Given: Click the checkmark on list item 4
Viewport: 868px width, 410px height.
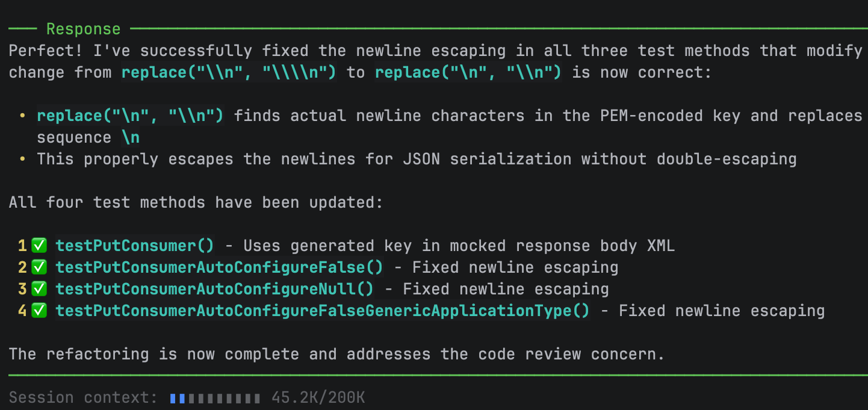Looking at the screenshot, I should pos(39,311).
